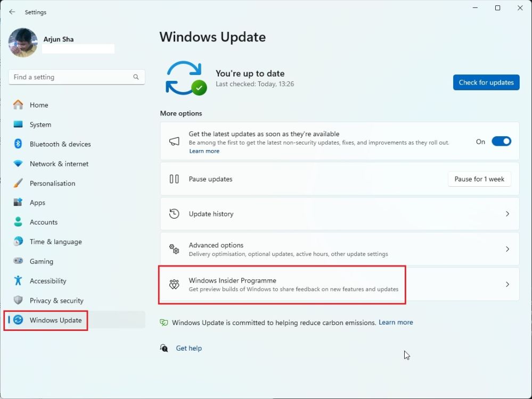Image resolution: width=532 pixels, height=399 pixels.
Task: Click the Home house icon
Action: point(18,105)
